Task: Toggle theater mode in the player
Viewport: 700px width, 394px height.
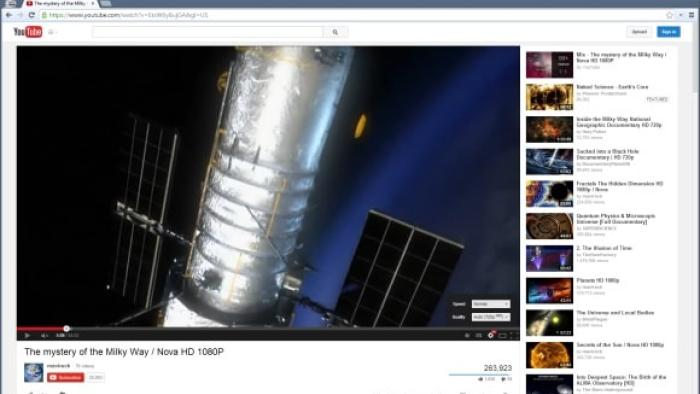Action: (x=503, y=335)
